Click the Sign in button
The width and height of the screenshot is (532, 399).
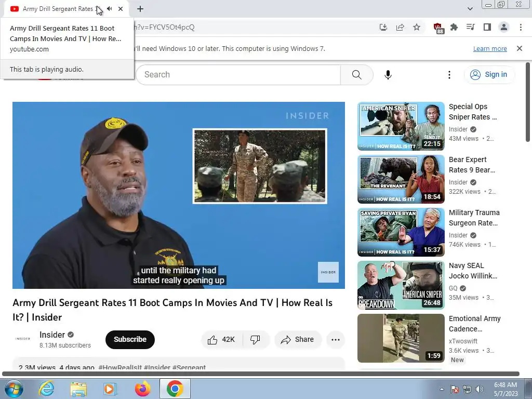[489, 75]
